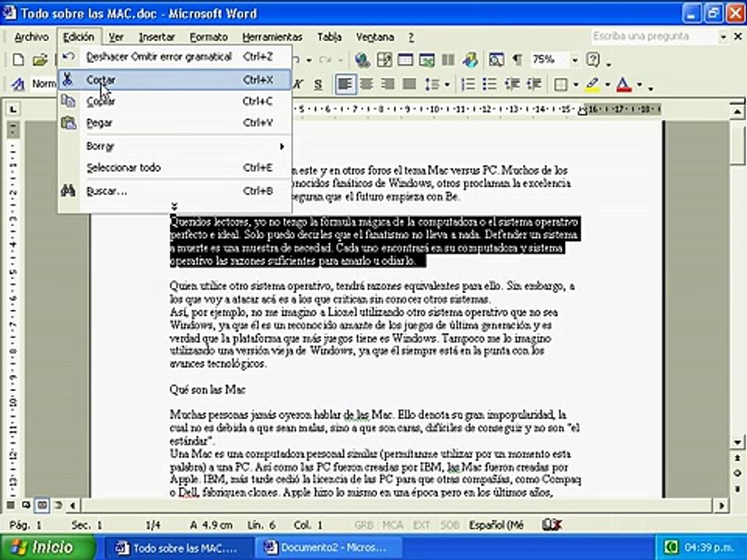Open the Borrar submenu
Screen dimensions: 747x560
coord(175,146)
